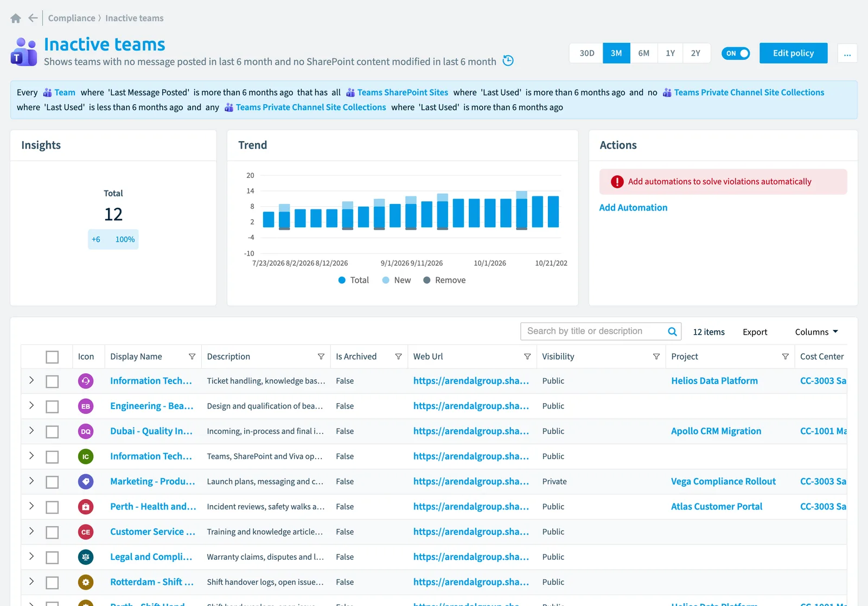Screen dimensions: 868x606
Task: Expand the Perth - Health and... row
Action: [31, 506]
